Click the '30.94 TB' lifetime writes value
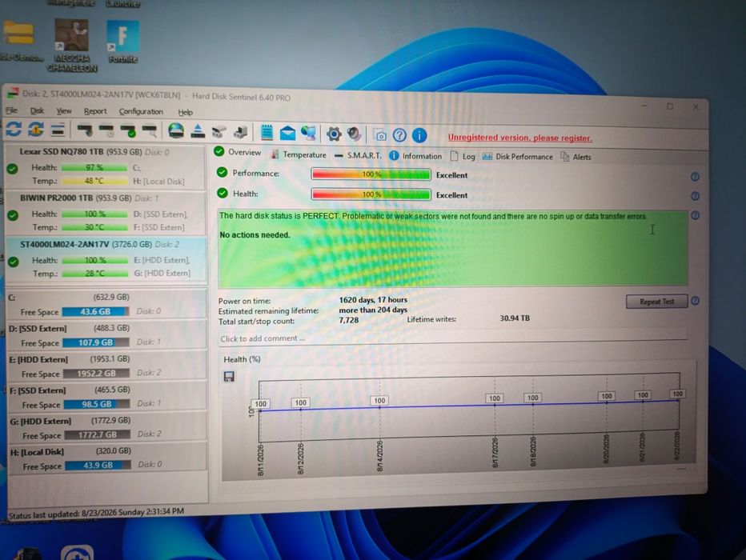The image size is (746, 560). coord(515,318)
